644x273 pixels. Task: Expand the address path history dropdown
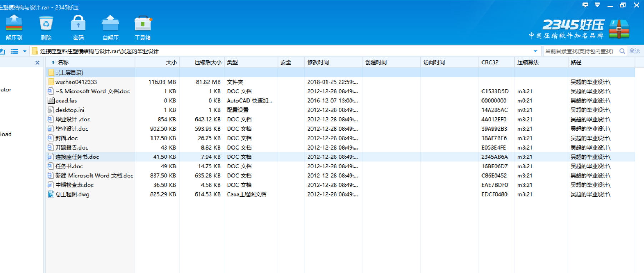[x=535, y=51]
